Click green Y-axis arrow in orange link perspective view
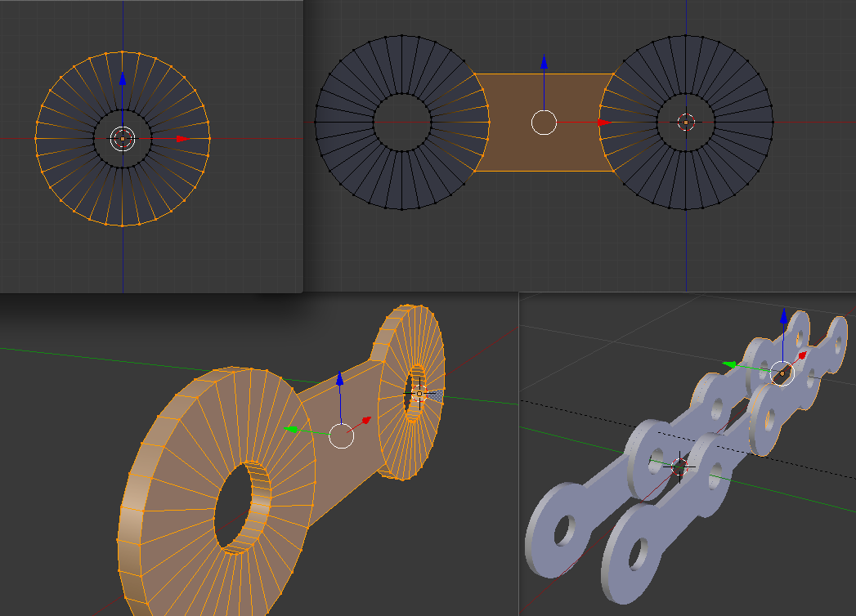Image resolution: width=856 pixels, height=616 pixels. (x=291, y=430)
